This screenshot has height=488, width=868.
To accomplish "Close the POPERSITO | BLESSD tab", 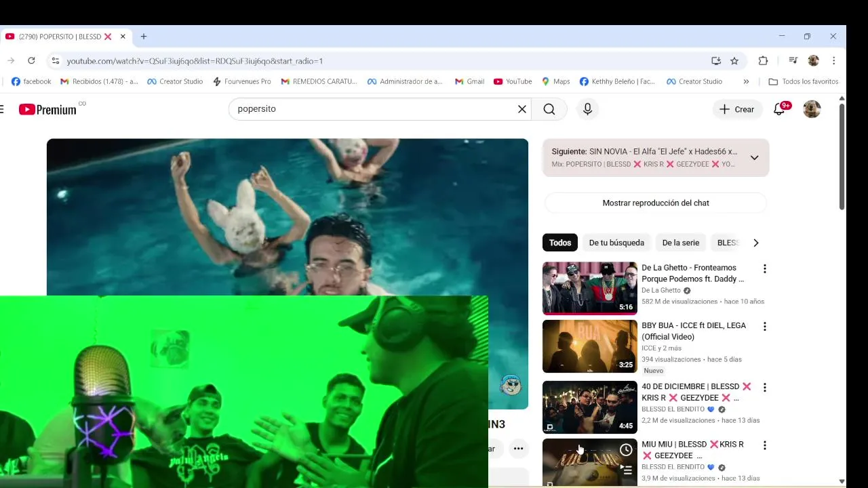I will click(123, 37).
